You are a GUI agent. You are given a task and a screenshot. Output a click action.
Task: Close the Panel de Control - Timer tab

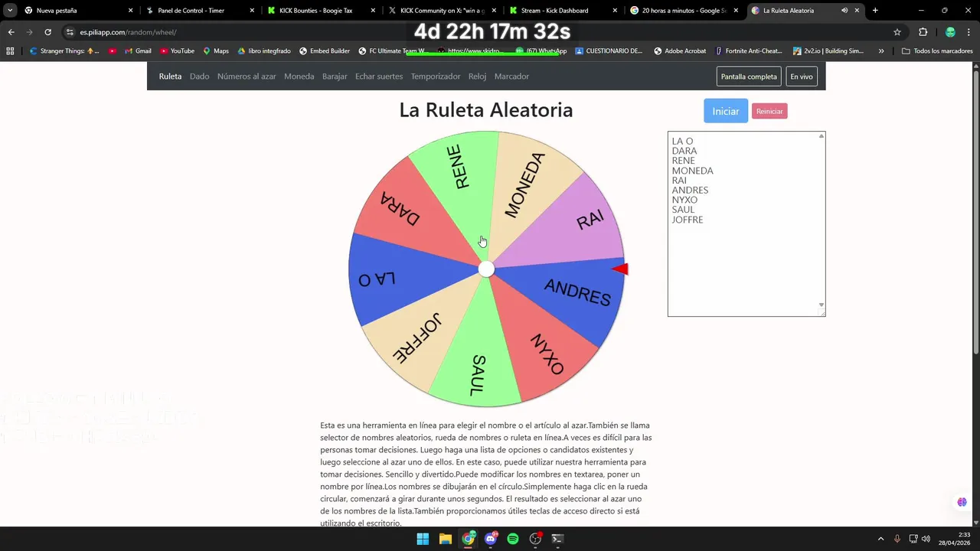[x=252, y=11]
